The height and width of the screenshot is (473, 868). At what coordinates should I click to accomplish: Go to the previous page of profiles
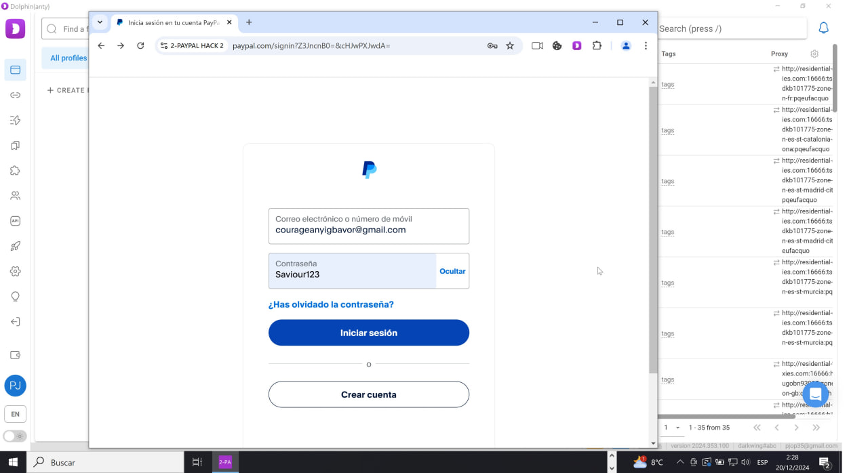776,428
